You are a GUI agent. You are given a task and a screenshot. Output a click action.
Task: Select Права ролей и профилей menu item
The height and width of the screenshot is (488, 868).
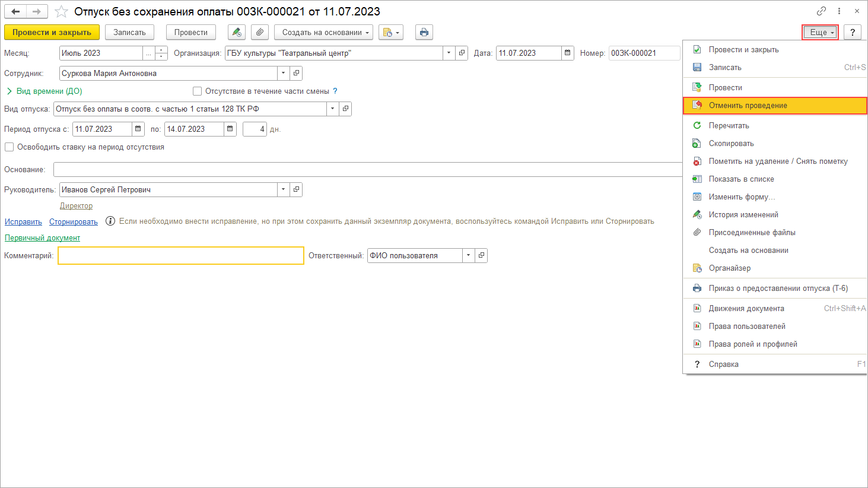pos(775,344)
